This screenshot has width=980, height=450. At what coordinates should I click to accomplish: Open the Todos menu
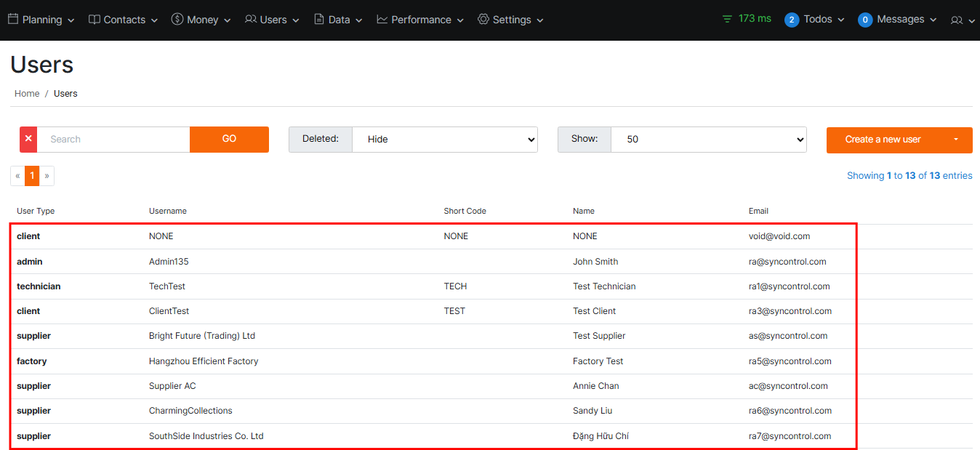816,20
